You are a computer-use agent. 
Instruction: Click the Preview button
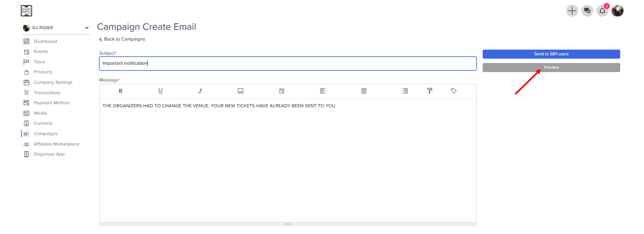(x=551, y=67)
